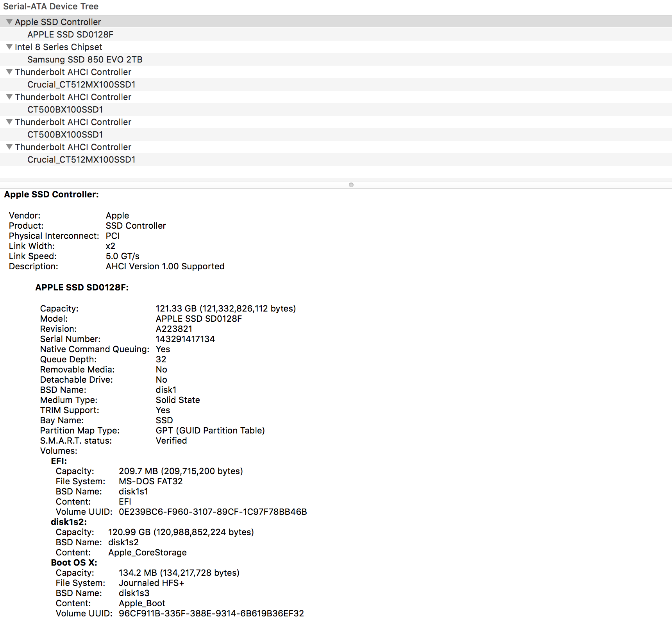
Task: Click the Serial-ATA Device Tree column header
Action: (x=51, y=6)
